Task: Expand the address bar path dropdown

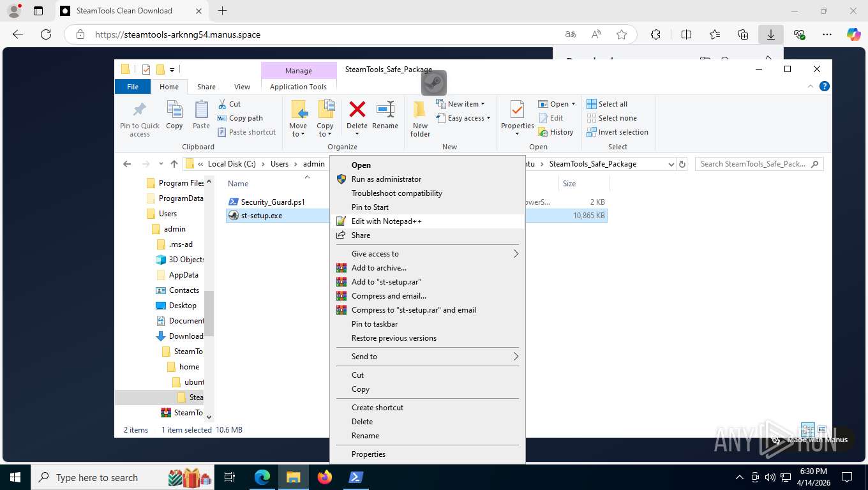Action: (x=671, y=164)
